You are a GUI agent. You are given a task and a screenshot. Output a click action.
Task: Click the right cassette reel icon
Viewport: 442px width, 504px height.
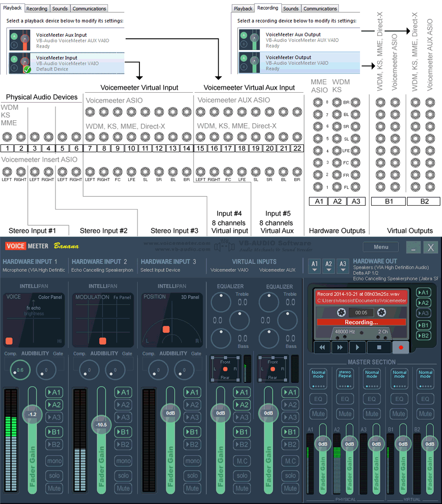click(381, 312)
